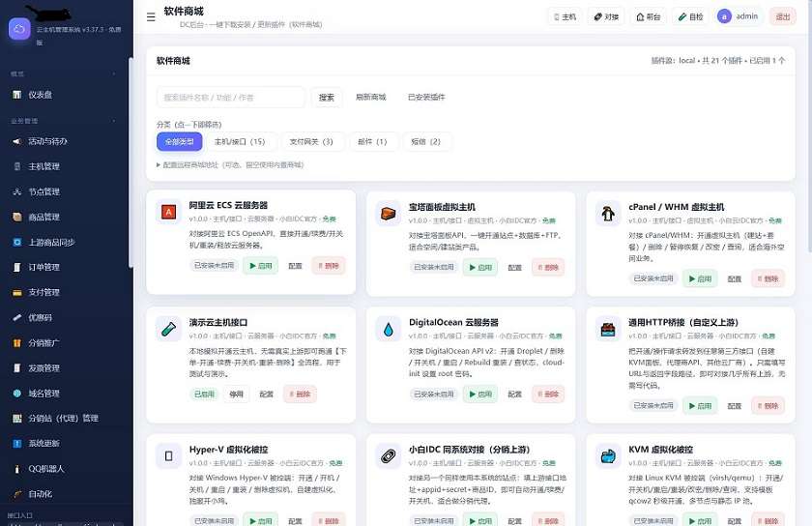The height and width of the screenshot is (526, 812).
Task: Click 刷新商城 link
Action: pos(371,97)
